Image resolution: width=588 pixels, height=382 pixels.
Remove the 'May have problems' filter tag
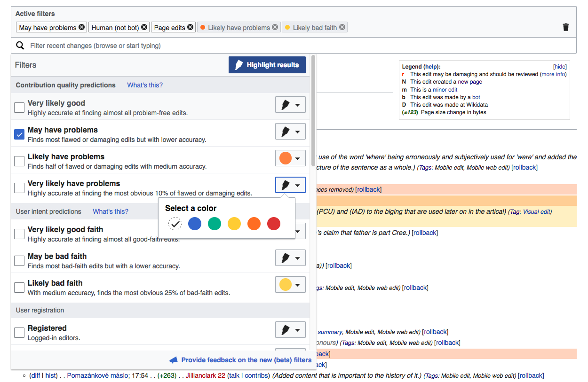82,27
